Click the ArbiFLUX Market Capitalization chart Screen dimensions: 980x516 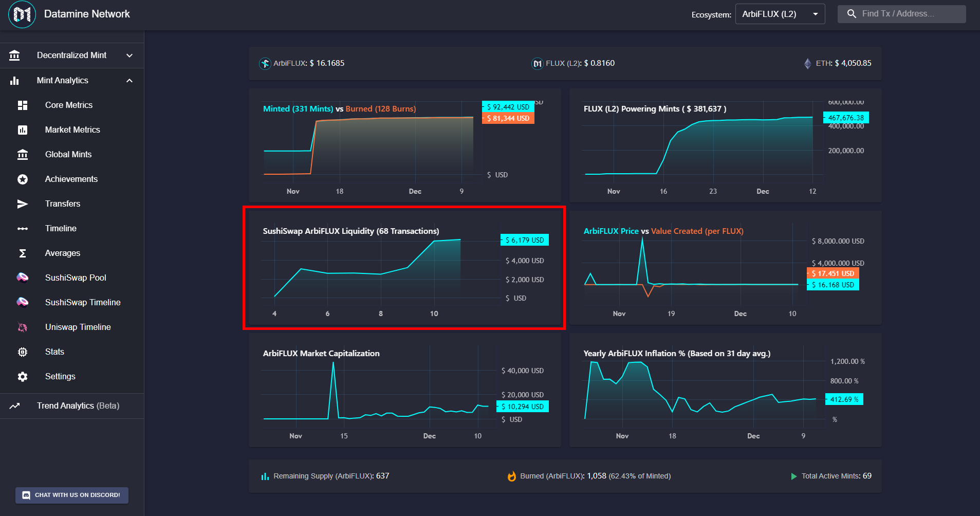click(404, 390)
